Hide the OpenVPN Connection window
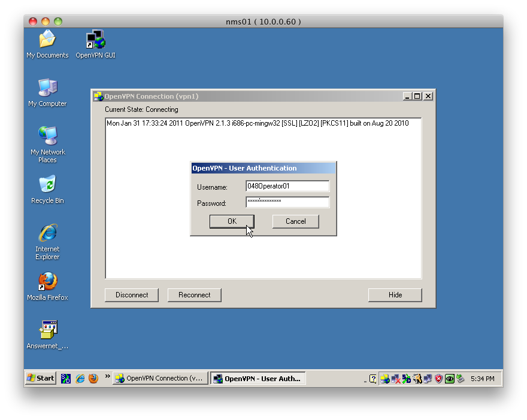The image size is (527, 420). (395, 295)
